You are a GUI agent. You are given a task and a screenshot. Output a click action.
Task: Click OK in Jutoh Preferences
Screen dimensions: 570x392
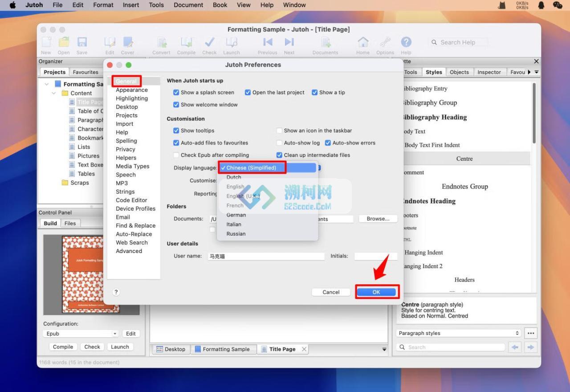(376, 292)
